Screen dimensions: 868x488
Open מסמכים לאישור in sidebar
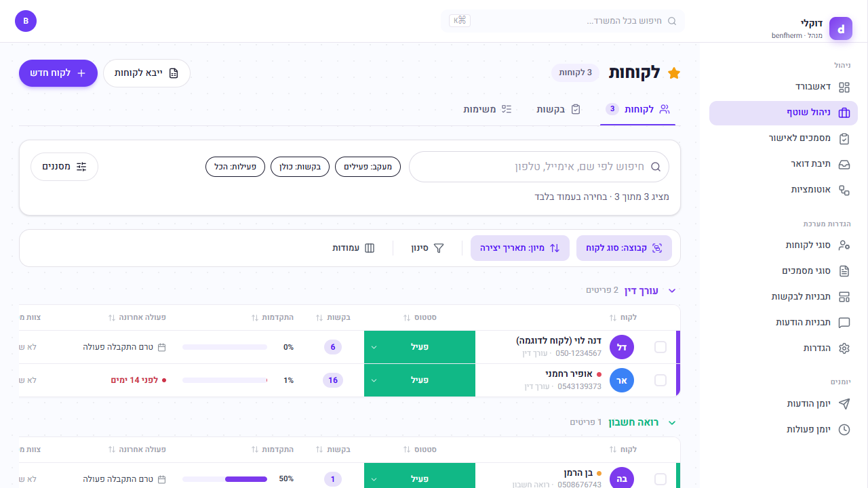pos(783,138)
